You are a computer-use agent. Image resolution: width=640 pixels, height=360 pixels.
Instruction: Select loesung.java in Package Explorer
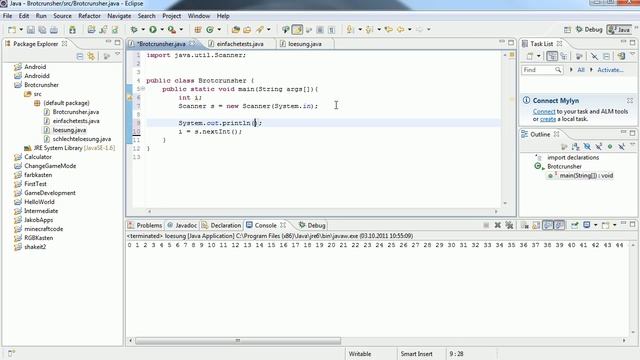click(x=69, y=130)
